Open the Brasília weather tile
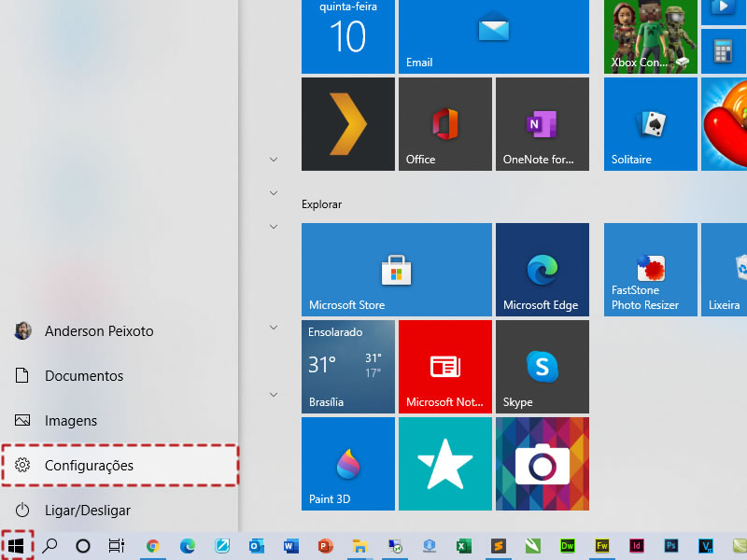 348,367
